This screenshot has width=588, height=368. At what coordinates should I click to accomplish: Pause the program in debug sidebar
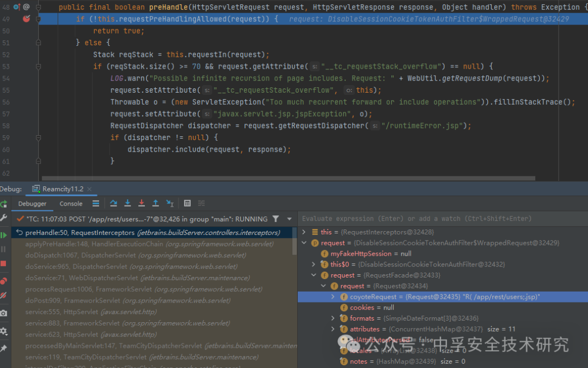pyautogui.click(x=3, y=249)
